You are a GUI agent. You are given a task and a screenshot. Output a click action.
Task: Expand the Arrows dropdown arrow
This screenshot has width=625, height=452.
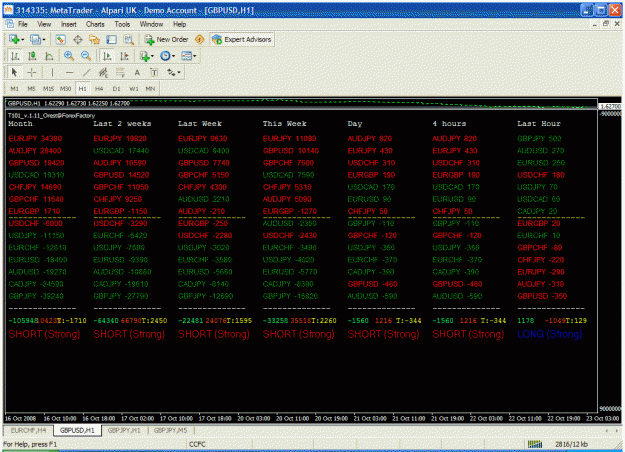point(179,73)
